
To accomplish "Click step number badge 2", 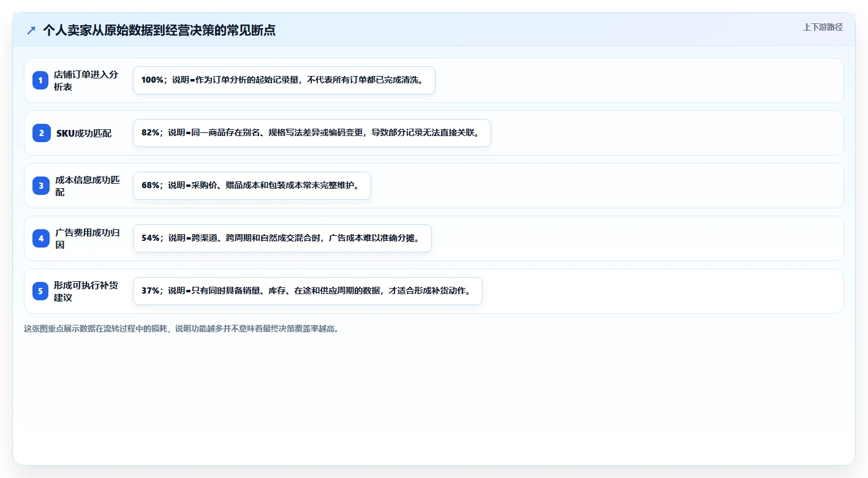I will click(x=41, y=133).
